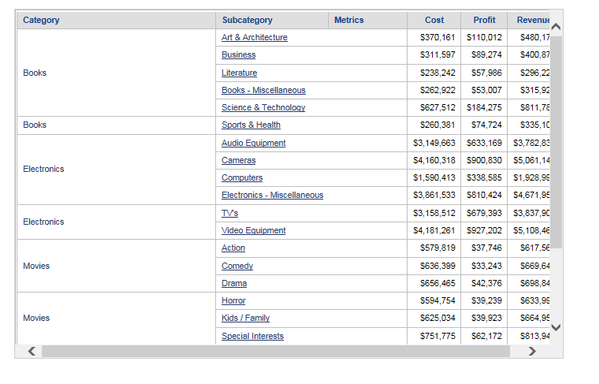
Task: Open the Kids / Family link
Action: click(x=246, y=318)
